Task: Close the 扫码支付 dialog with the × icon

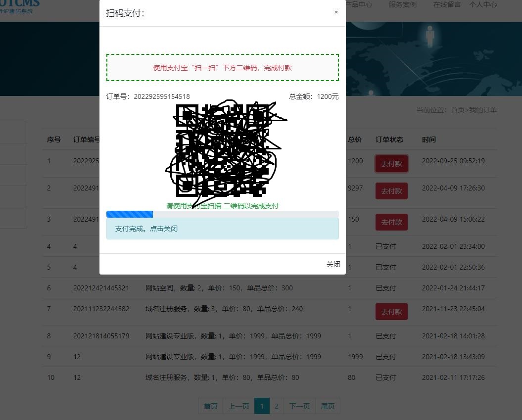Action: click(336, 12)
